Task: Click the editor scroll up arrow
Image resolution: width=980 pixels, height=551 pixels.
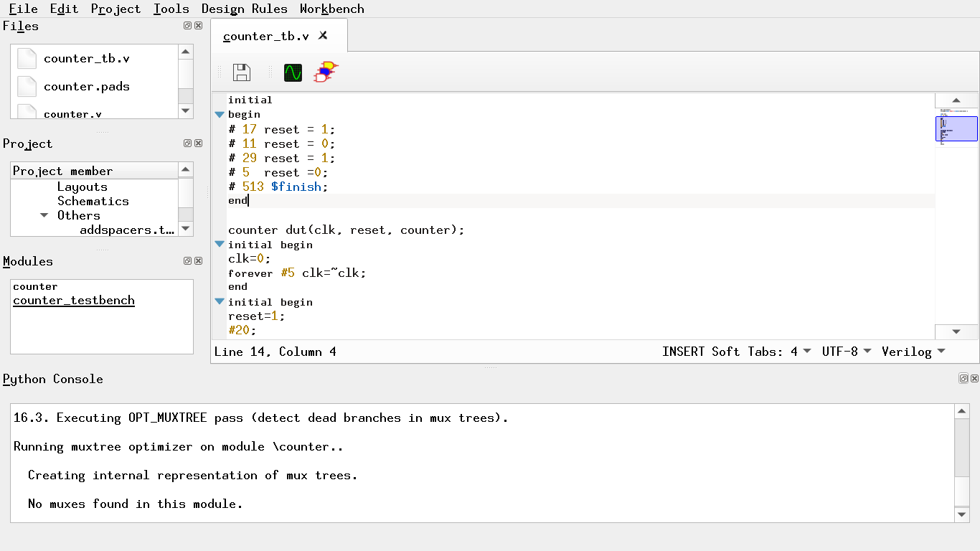Action: click(956, 100)
